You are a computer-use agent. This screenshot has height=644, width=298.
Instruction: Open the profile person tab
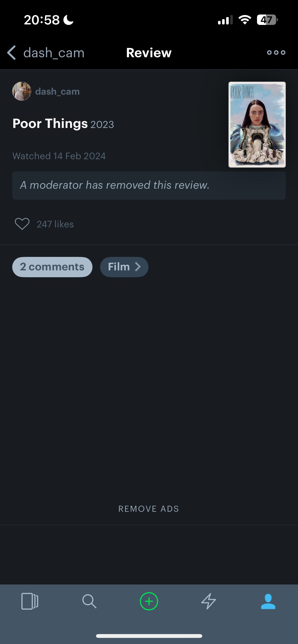point(268,602)
